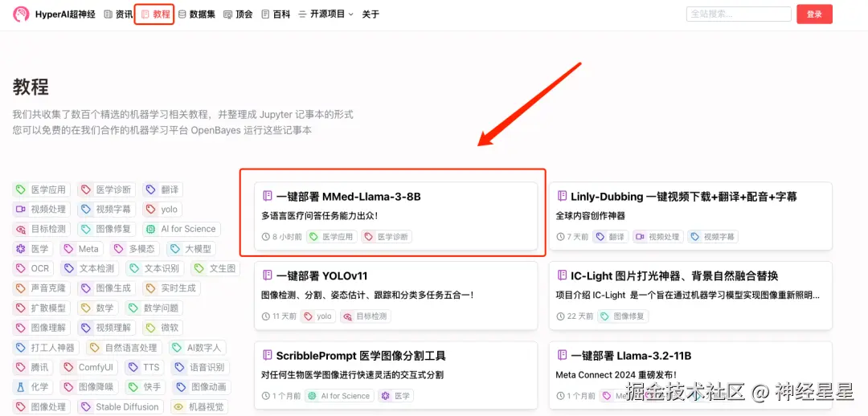The height and width of the screenshot is (416, 868).
Task: Click AI for Science tag in ScribblePrompt card
Action: pos(339,396)
